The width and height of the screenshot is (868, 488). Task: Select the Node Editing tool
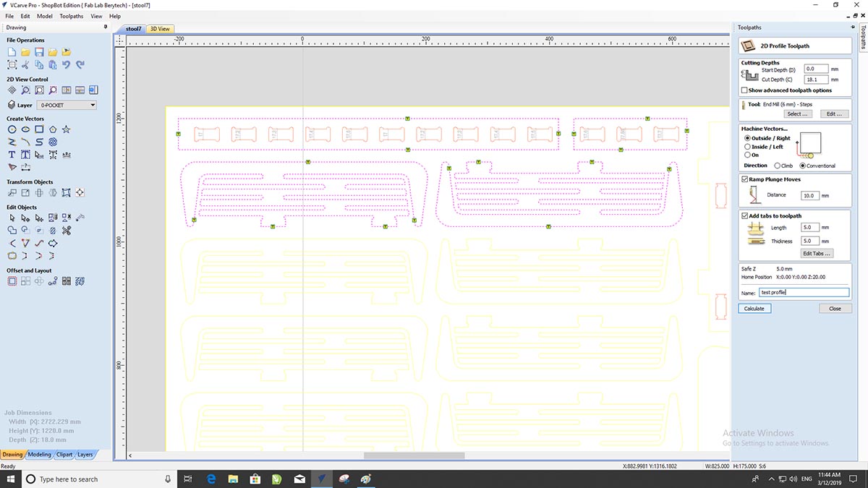pos(25,218)
